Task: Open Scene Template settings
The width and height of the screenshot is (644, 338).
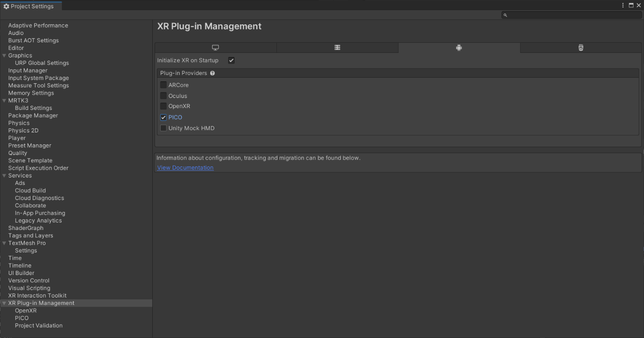Action: (30, 160)
